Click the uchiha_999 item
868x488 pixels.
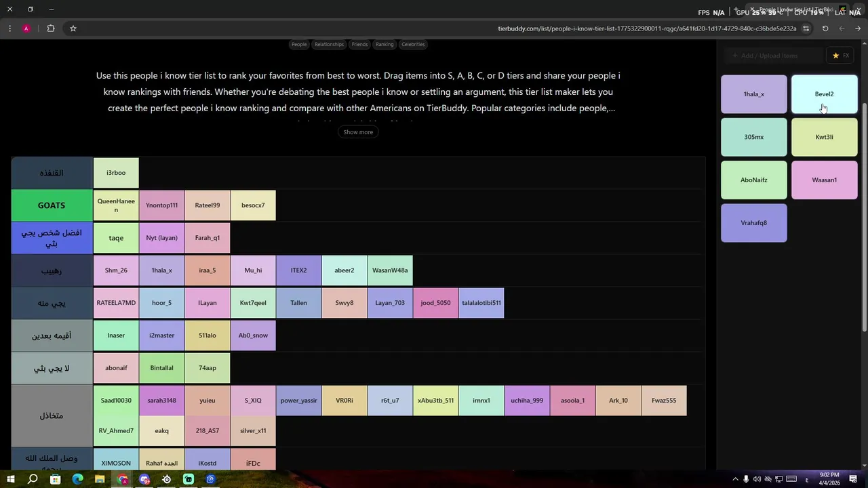point(527,401)
